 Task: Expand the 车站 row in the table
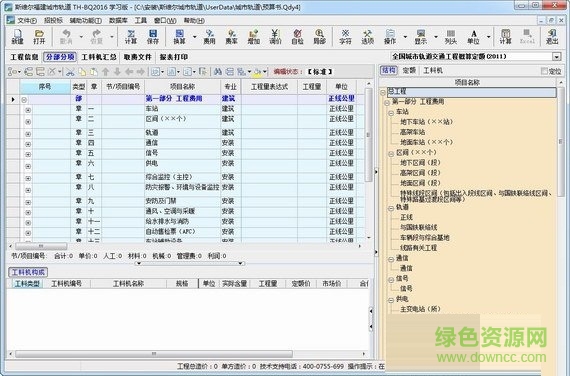click(x=28, y=110)
